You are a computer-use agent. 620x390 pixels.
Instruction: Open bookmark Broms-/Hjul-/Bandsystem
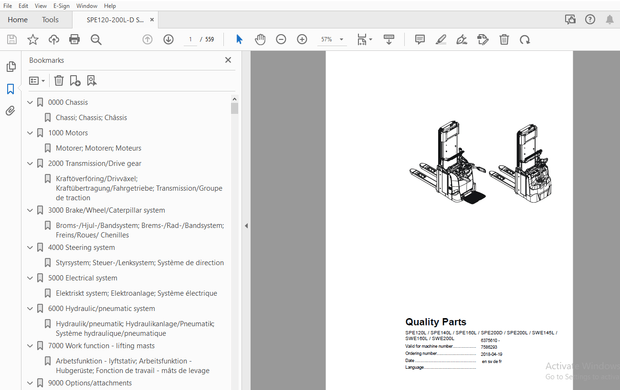click(x=140, y=230)
